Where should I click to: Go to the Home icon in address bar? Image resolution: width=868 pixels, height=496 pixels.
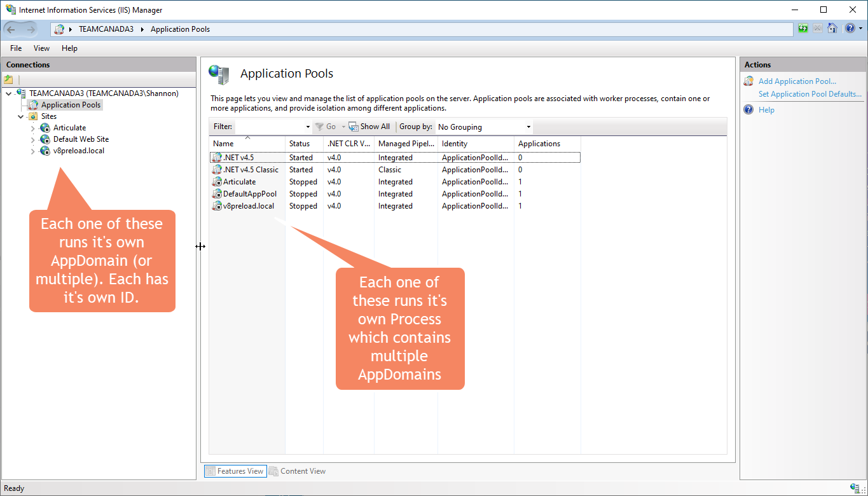tap(832, 29)
